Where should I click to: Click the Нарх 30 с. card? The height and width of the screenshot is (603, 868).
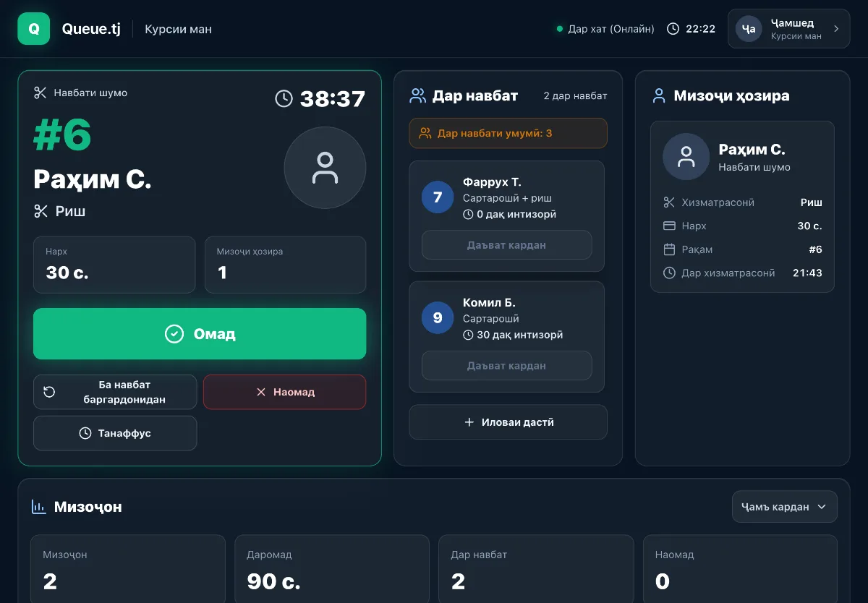pos(114,265)
